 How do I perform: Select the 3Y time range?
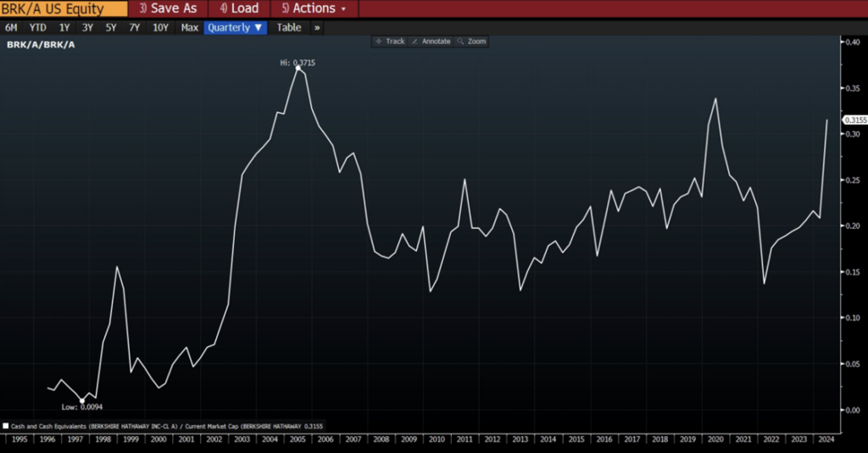87,27
